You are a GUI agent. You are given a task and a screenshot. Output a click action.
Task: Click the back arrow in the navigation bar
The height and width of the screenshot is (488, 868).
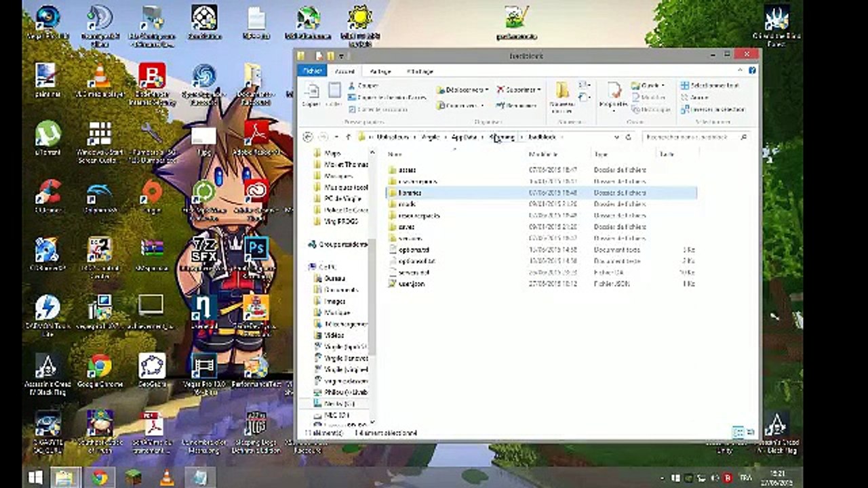point(309,137)
